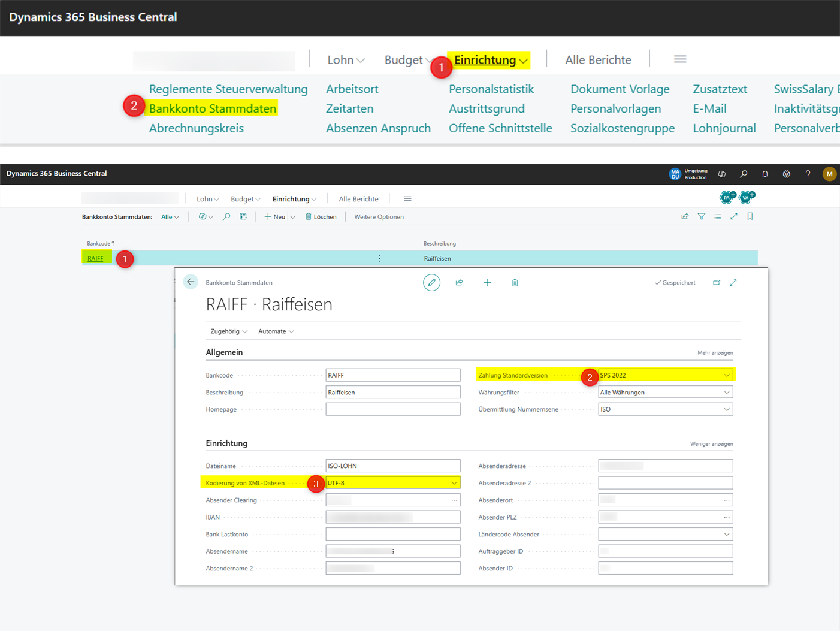Expand the Zugehörig menu on the card
840x631 pixels.
tap(229, 331)
